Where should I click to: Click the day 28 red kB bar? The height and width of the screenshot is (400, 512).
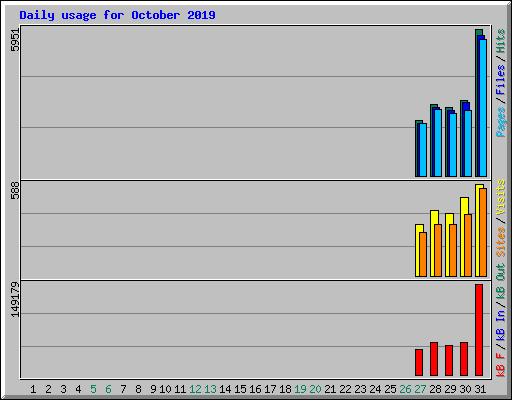[434, 359]
